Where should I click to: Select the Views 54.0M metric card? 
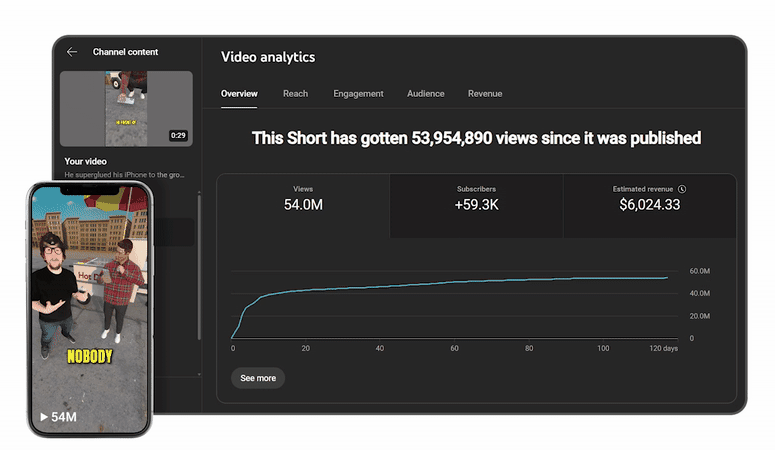303,206
